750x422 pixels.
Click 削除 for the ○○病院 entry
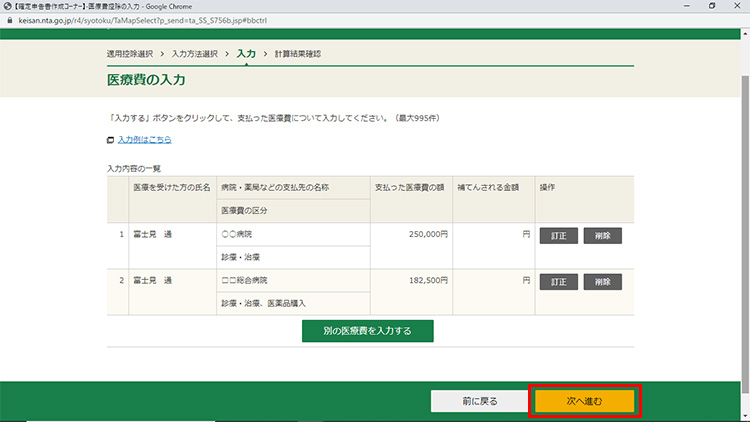(x=602, y=236)
